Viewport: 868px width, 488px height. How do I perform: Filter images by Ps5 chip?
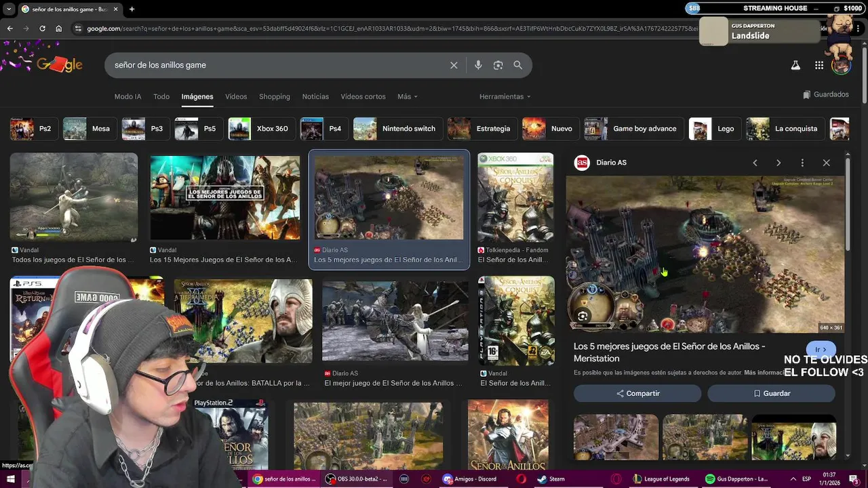(x=198, y=129)
